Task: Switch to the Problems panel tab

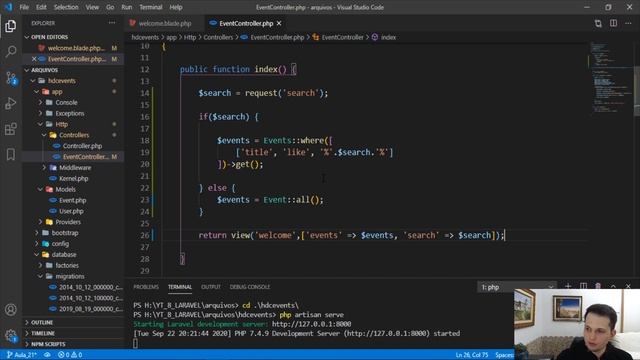Action: (x=146, y=287)
